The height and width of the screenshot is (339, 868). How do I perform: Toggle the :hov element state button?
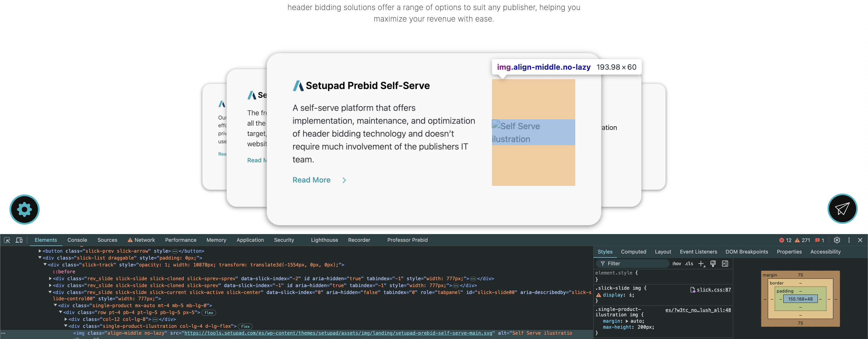676,264
